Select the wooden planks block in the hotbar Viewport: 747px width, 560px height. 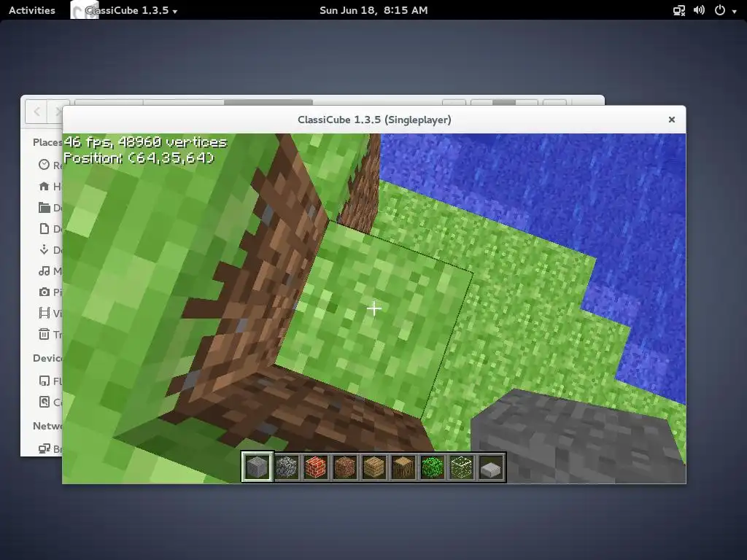pyautogui.click(x=374, y=467)
